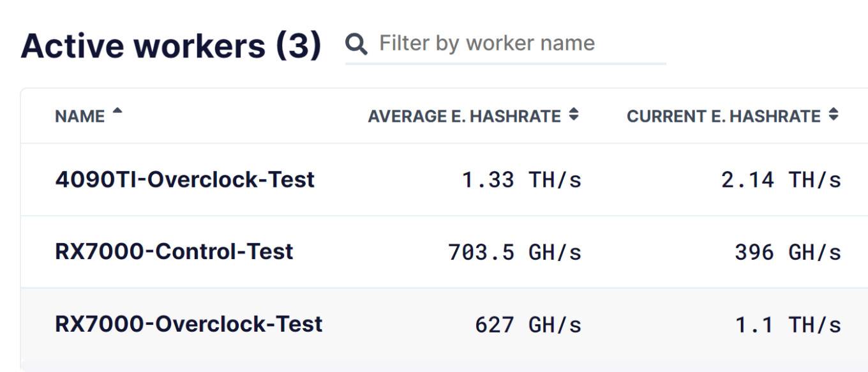
Task: Click the (3) worker count in heading
Action: (298, 46)
